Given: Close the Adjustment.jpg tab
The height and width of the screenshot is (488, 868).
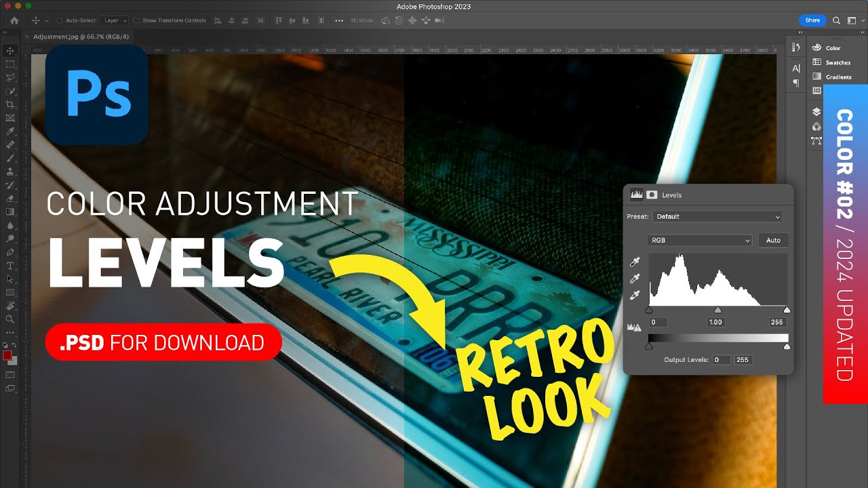Looking at the screenshot, I should click(x=26, y=37).
